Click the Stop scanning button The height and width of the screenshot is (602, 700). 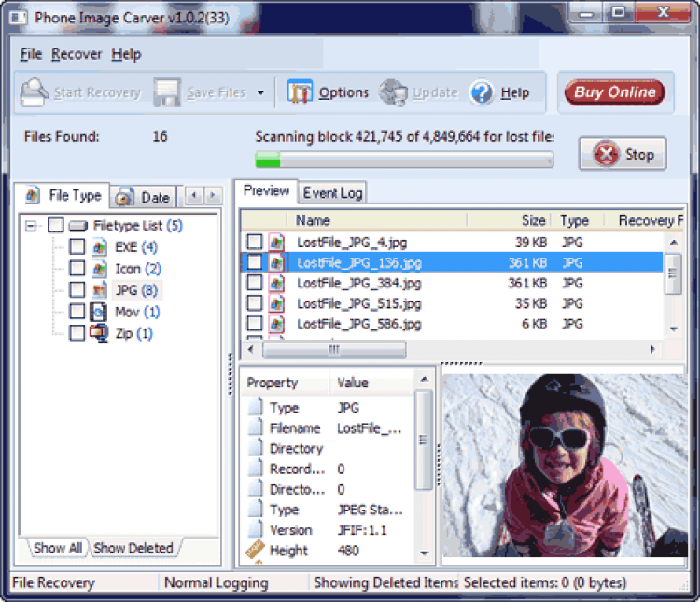point(623,154)
